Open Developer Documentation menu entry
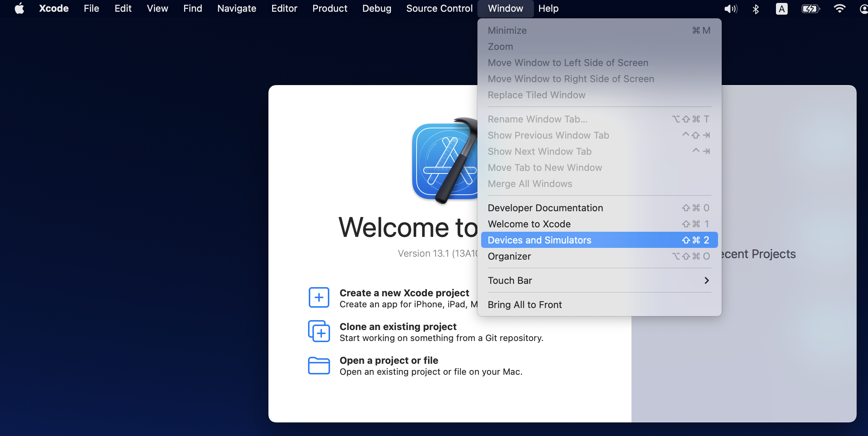This screenshot has width=868, height=436. click(545, 208)
